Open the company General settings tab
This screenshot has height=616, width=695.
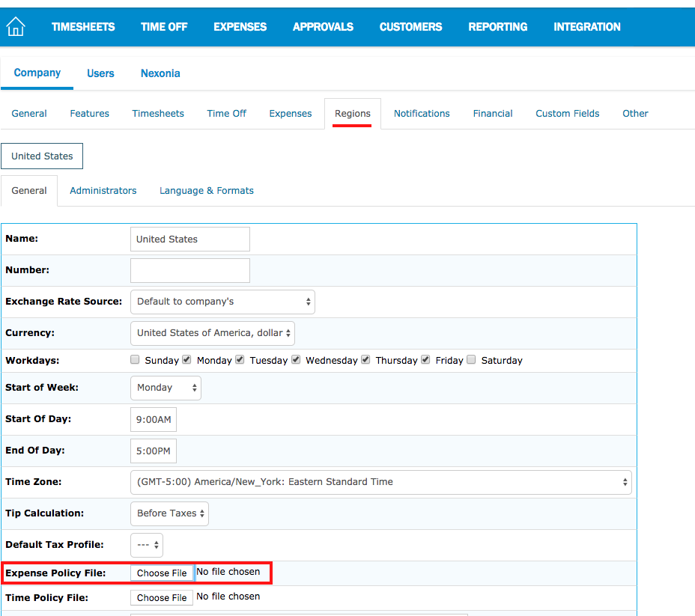(29, 113)
